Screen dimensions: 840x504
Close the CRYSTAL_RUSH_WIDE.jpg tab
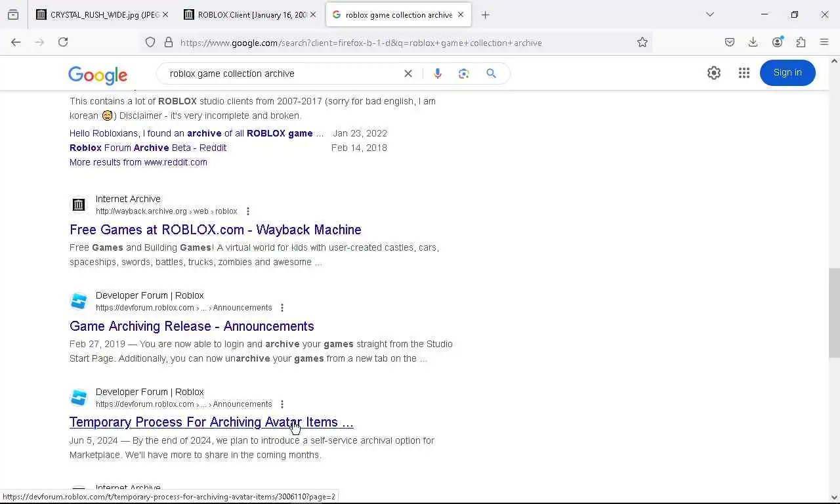(x=165, y=14)
